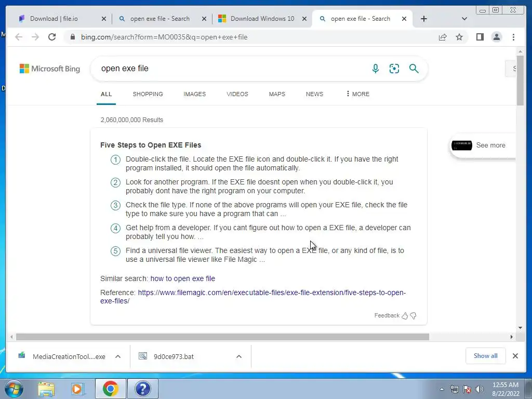The height and width of the screenshot is (399, 532).
Task: Bookmark this page with the star icon
Action: click(x=459, y=37)
